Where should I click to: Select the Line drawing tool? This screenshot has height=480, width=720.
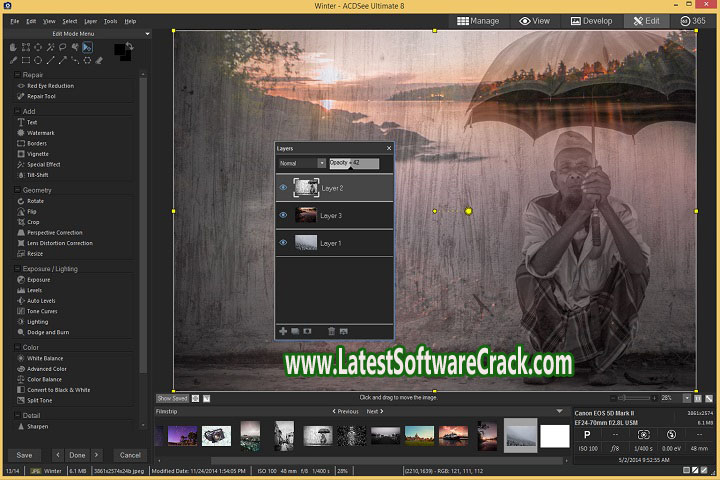[50, 60]
